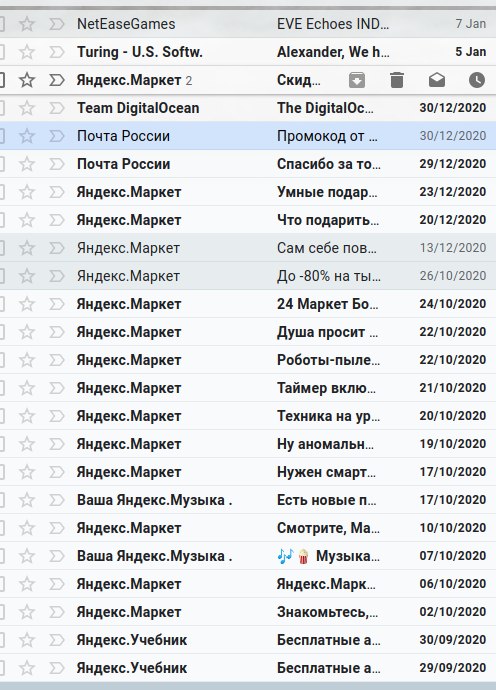496x690 pixels.
Task: Mark NetEaseGames email as important
Action: tap(57, 24)
